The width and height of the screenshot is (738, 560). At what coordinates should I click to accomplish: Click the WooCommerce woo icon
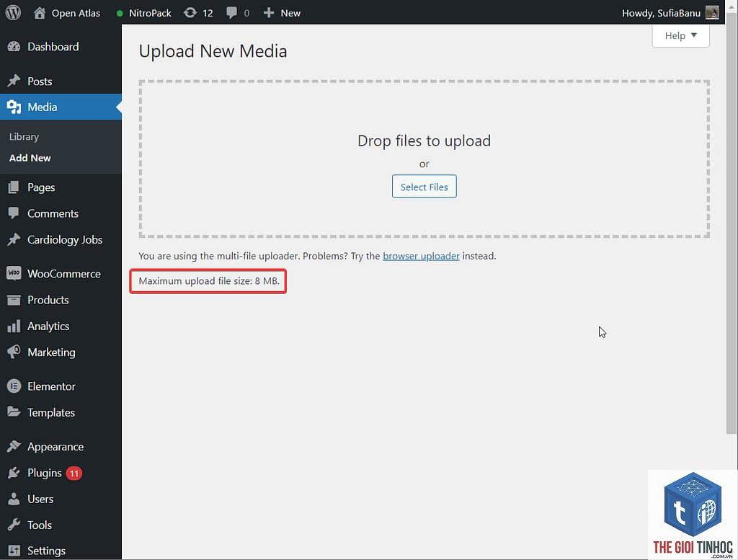[14, 273]
